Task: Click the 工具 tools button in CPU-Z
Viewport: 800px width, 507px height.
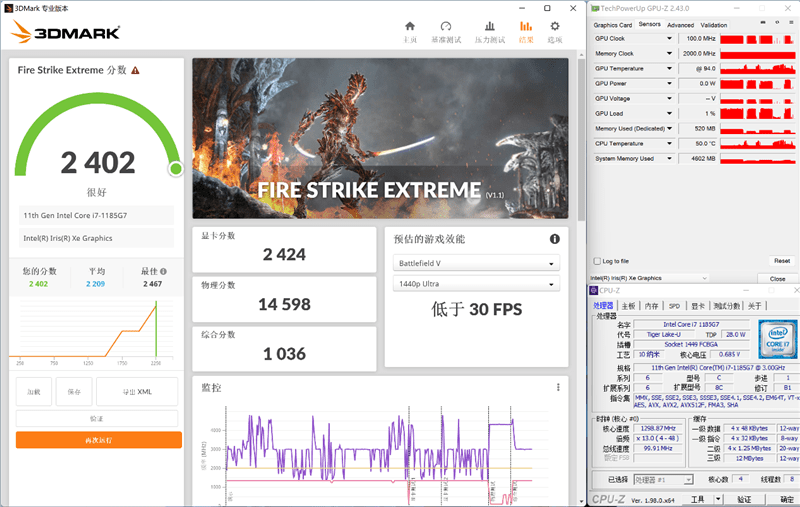Action: (x=697, y=499)
